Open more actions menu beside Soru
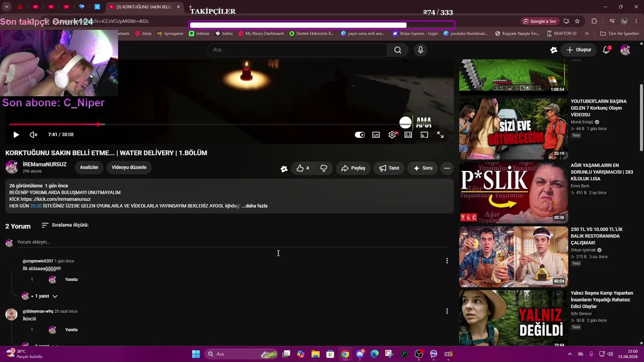The height and width of the screenshot is (362, 644). [x=447, y=168]
